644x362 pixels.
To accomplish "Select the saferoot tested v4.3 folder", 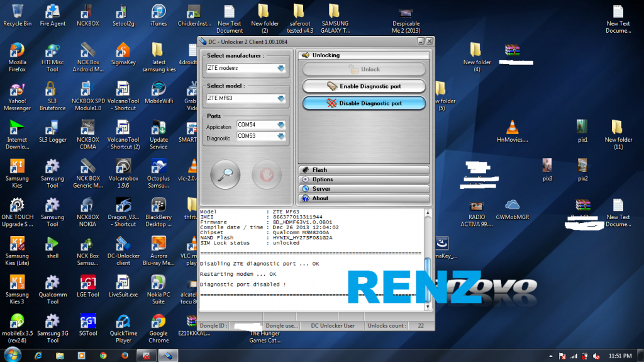I will [x=300, y=19].
